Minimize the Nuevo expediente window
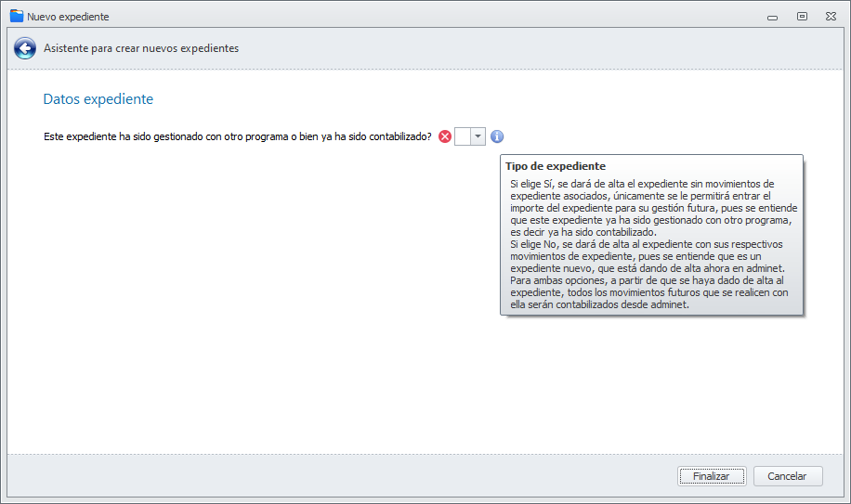Image resolution: width=851 pixels, height=504 pixels. click(x=772, y=18)
